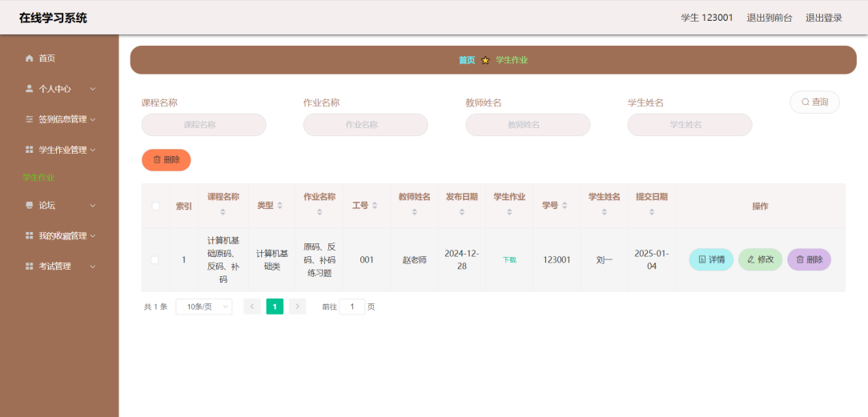Click 退出到前台 in the top bar
Image resolution: width=868 pixels, height=417 pixels.
coord(769,18)
